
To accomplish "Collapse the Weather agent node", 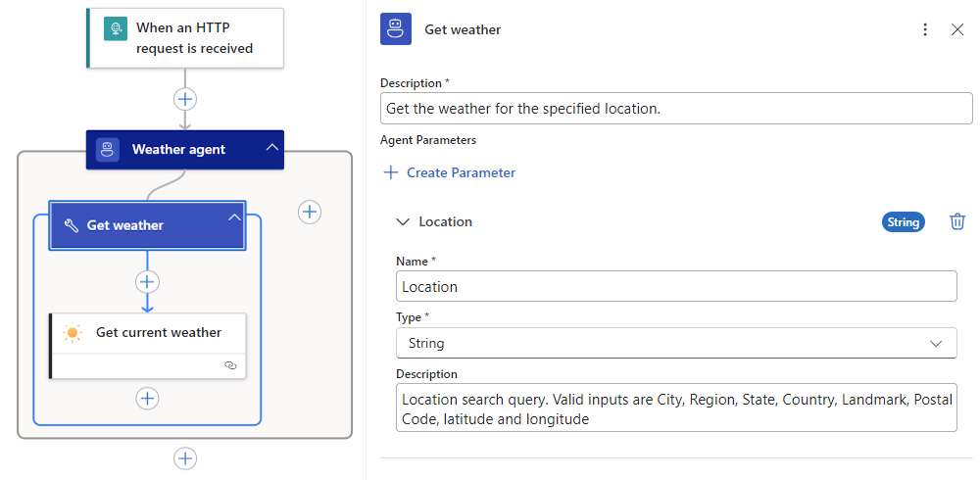I will [x=271, y=149].
